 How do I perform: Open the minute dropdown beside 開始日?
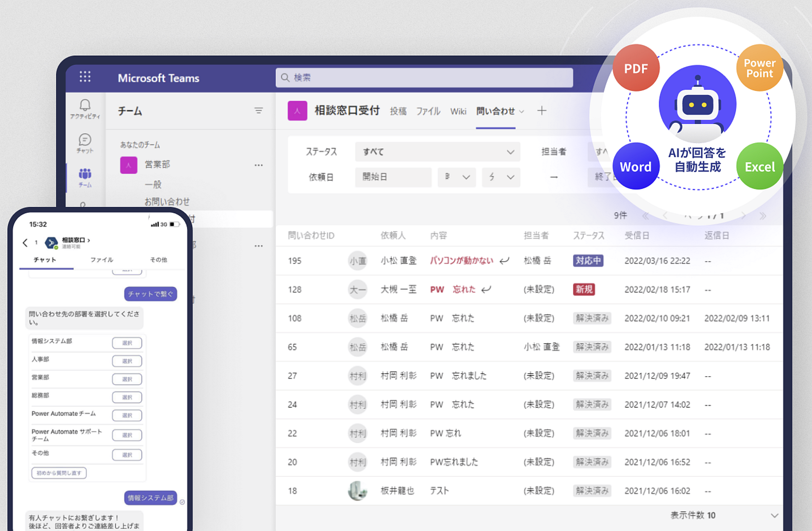(x=501, y=177)
